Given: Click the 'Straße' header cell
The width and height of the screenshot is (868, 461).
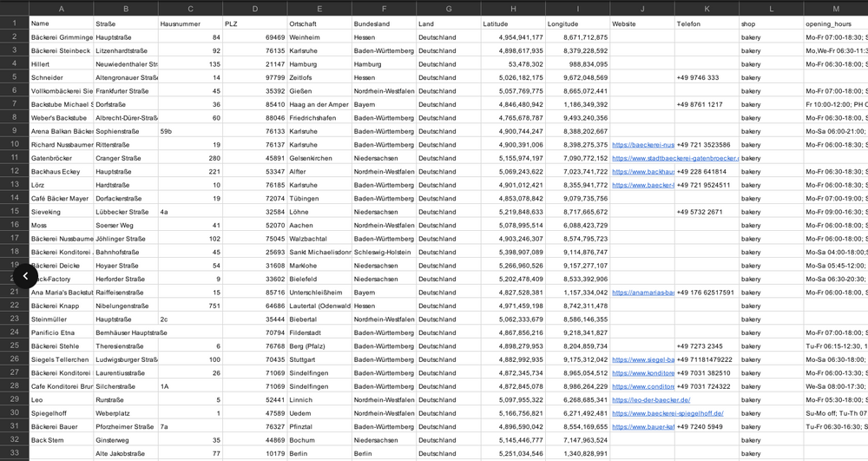Looking at the screenshot, I should 126,23.
